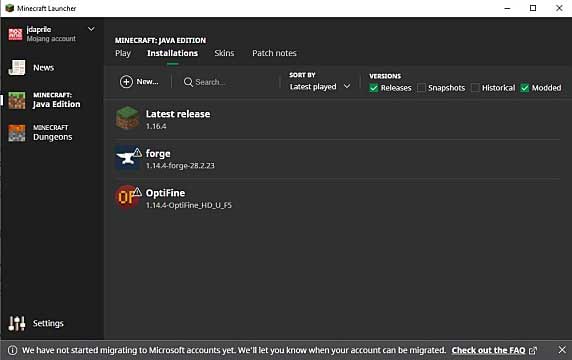Select Minecraft: Java Edition grass block icon

coord(17,100)
